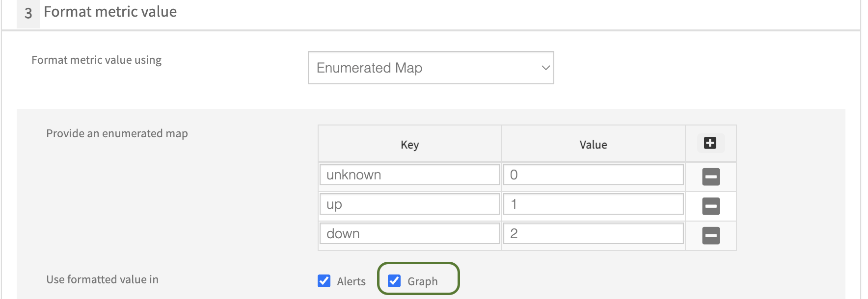
Task: Click the Graph checkbox label
Action: 422,281
